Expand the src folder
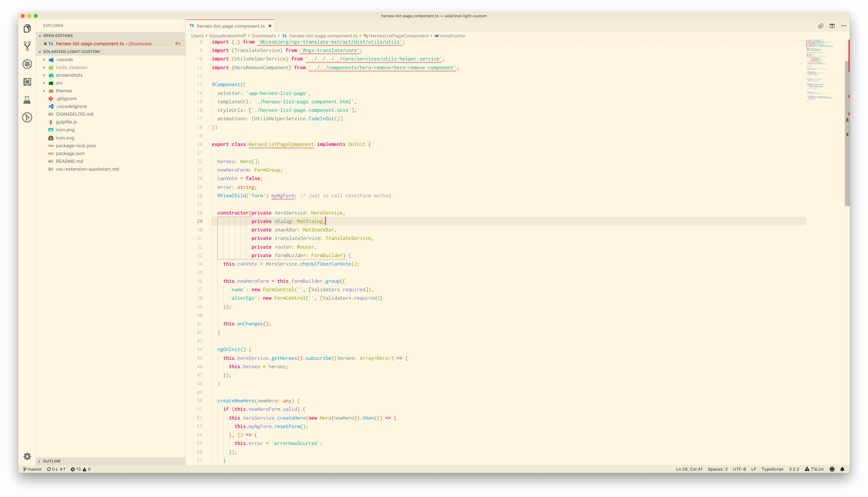Viewport: 868px width, 497px height. (59, 83)
